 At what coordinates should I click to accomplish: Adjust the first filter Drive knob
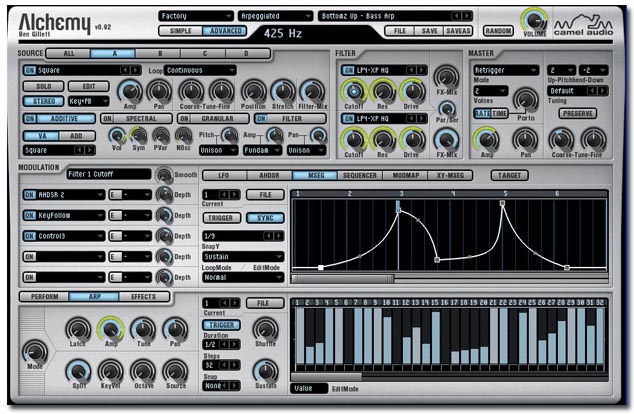pyautogui.click(x=412, y=91)
